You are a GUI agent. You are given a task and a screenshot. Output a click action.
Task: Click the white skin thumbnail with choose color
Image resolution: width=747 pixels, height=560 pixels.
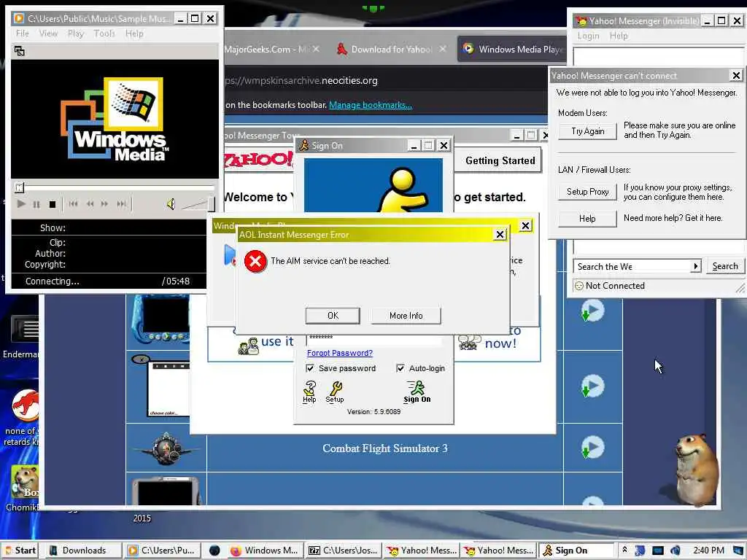pyautogui.click(x=161, y=386)
